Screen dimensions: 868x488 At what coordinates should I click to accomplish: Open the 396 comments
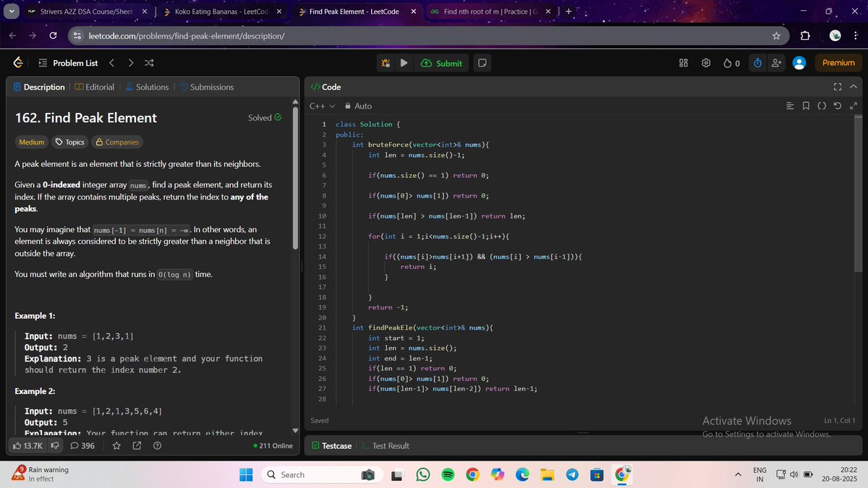[x=82, y=446]
